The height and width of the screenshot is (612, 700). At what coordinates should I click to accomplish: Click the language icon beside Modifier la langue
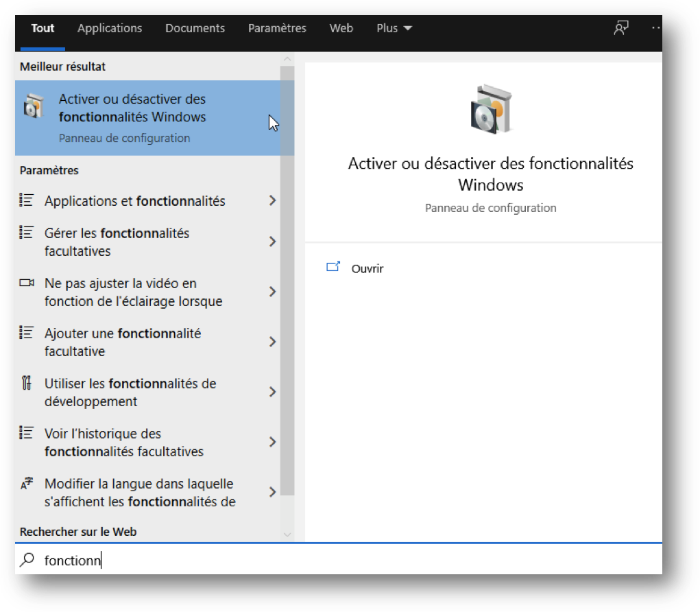coord(26,483)
